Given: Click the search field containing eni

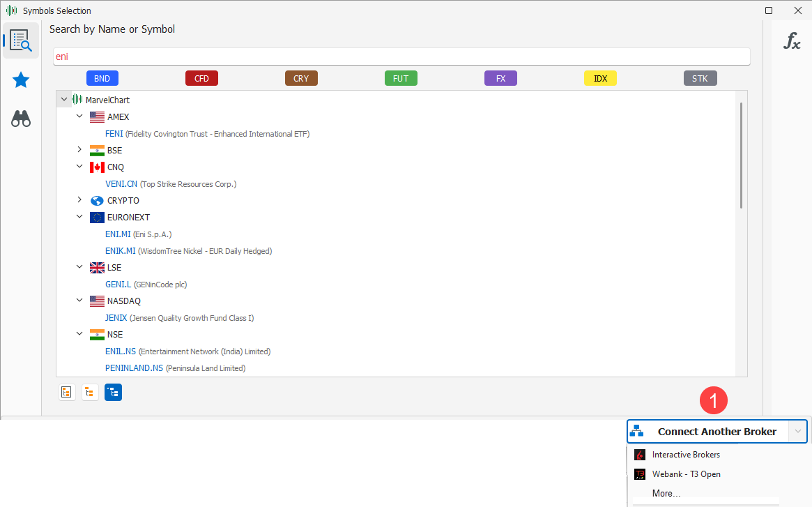Looking at the screenshot, I should 401,56.
